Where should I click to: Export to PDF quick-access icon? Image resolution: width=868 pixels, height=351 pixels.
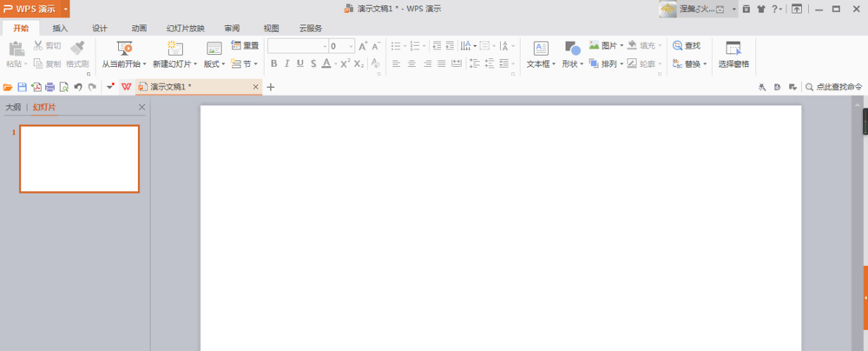point(36,87)
